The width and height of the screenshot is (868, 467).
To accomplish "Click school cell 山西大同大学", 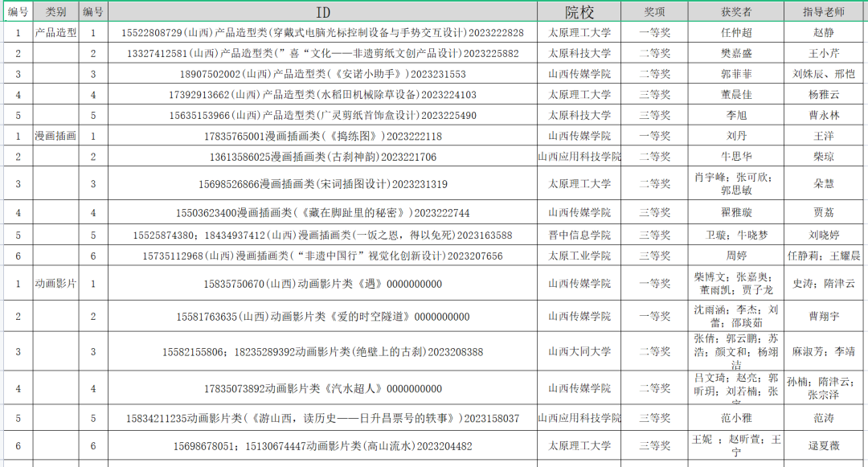I will coord(579,351).
